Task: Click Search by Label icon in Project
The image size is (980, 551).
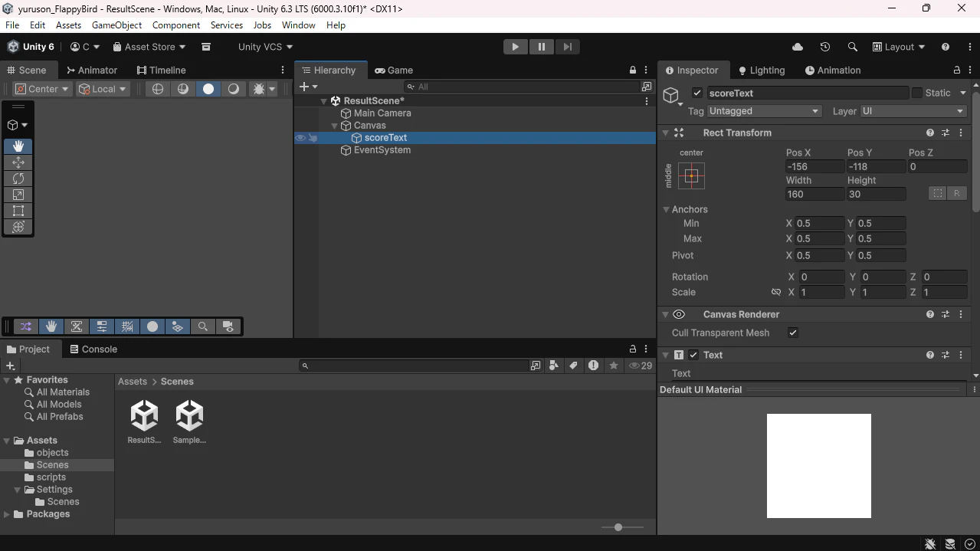Action: [x=573, y=366]
